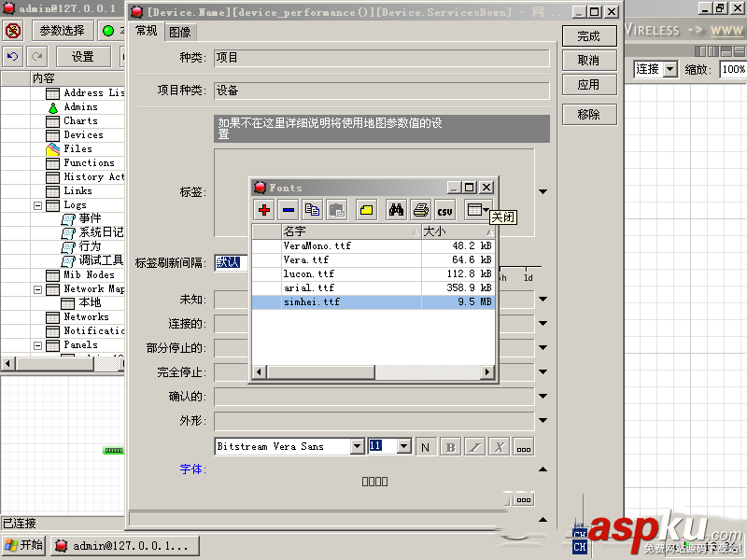Open the 标签 field dropdown arrow

point(543,191)
